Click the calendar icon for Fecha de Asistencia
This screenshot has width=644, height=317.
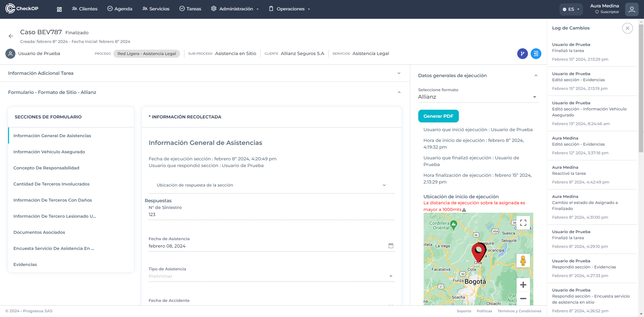click(x=391, y=246)
